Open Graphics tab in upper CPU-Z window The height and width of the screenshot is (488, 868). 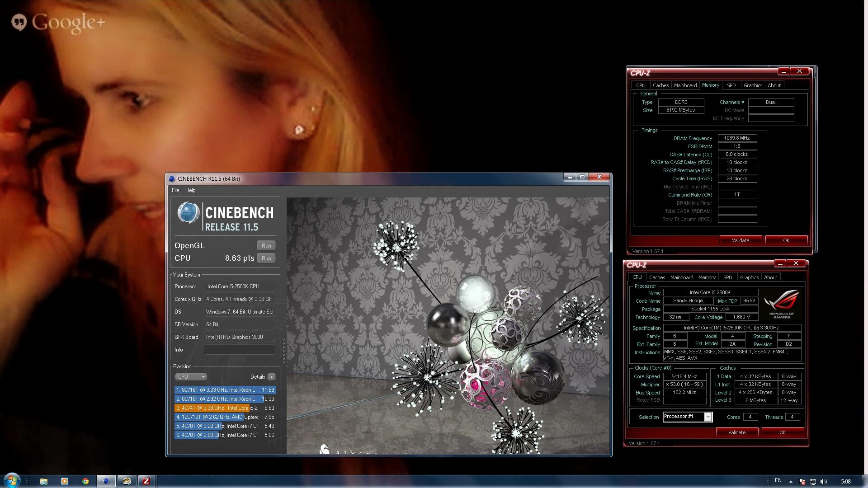753,85
